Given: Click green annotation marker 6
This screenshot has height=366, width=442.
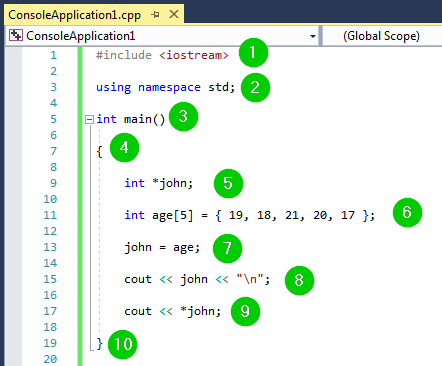Looking at the screenshot, I should tap(407, 213).
